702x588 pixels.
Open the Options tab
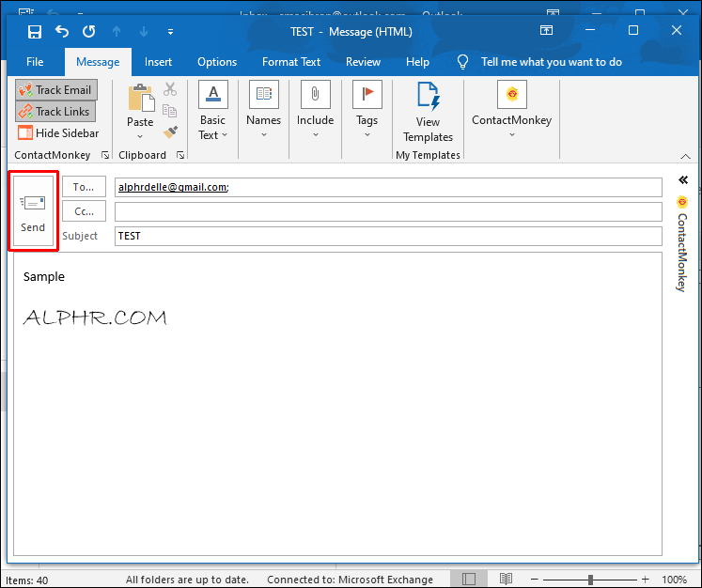click(x=217, y=62)
